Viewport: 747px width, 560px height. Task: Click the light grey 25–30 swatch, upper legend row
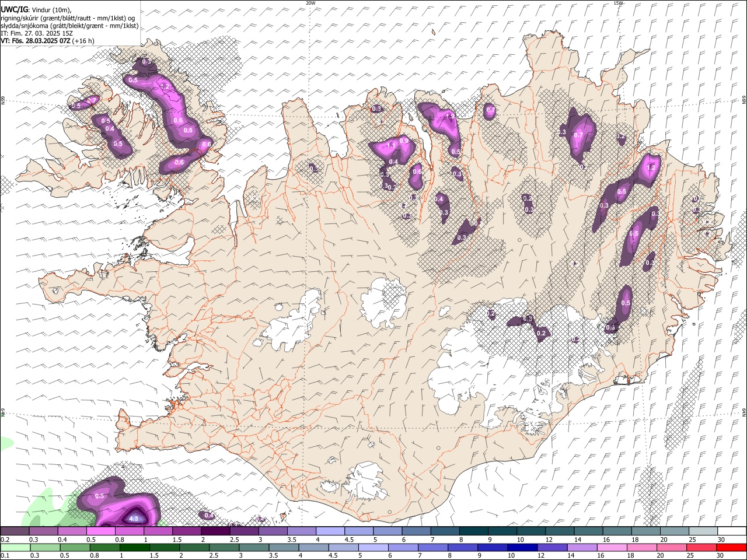[703, 531]
